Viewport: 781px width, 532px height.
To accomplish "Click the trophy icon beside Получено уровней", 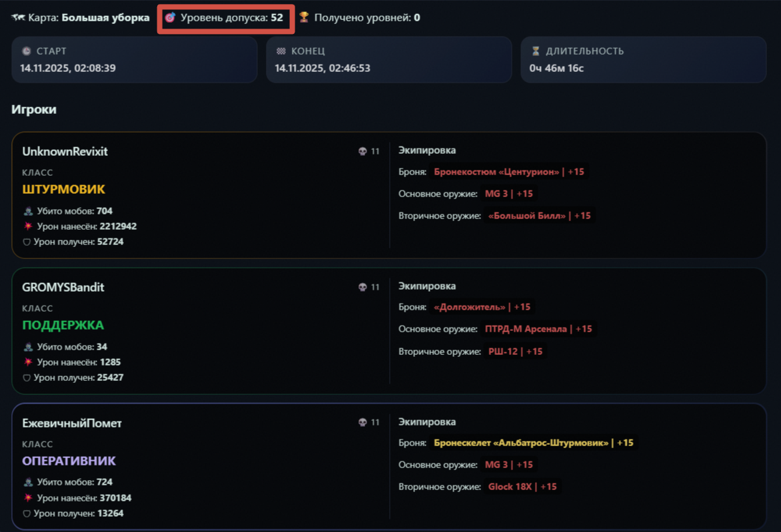I will [304, 18].
